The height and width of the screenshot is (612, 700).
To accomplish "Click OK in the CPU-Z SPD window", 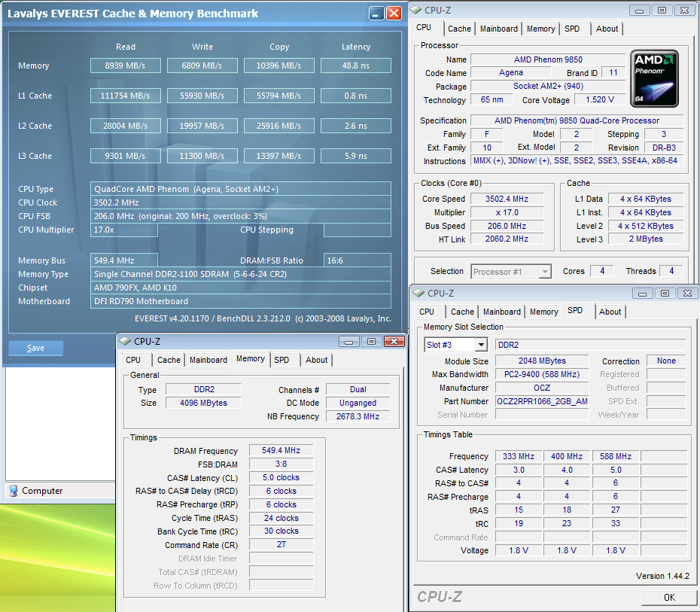I will 669,597.
